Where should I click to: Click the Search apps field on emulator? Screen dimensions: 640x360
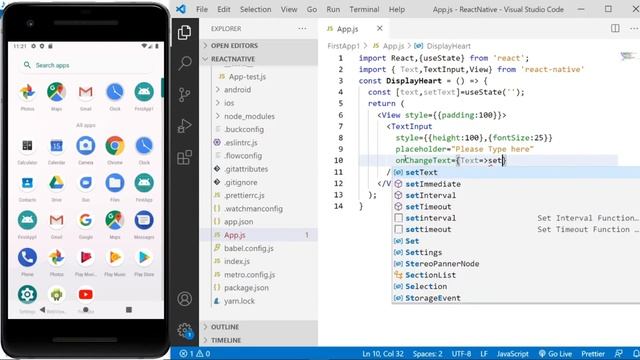coord(86,65)
